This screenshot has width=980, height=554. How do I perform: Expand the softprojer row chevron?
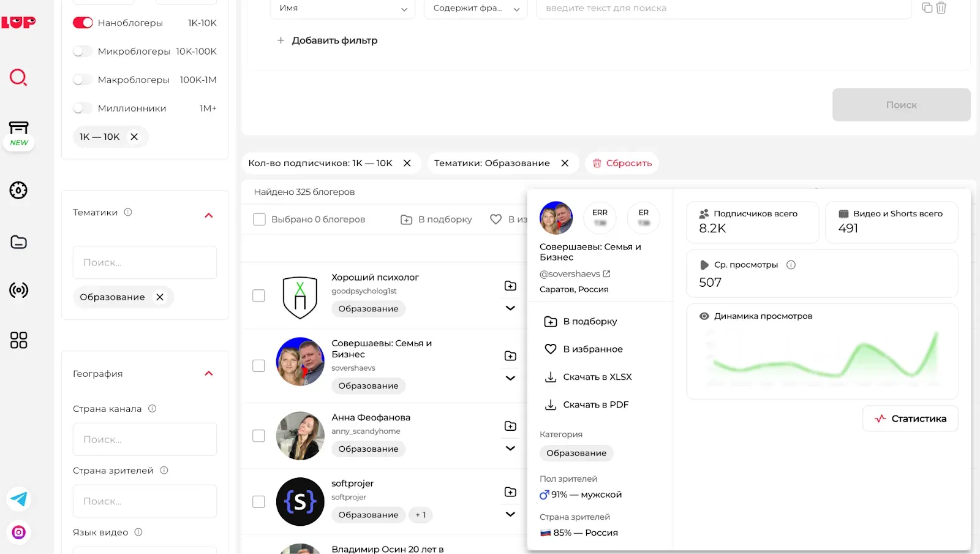pyautogui.click(x=510, y=514)
